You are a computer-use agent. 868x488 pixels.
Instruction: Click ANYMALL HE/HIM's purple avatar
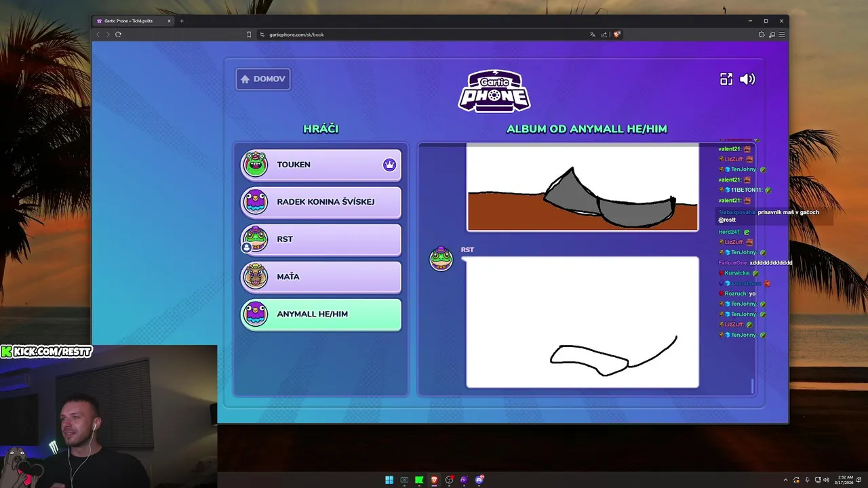pyautogui.click(x=256, y=314)
